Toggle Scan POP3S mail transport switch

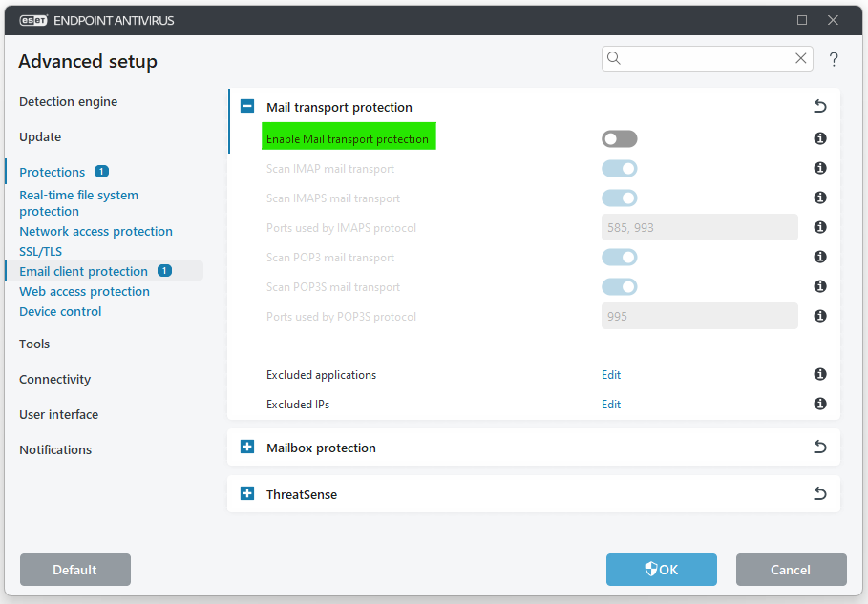coord(620,286)
